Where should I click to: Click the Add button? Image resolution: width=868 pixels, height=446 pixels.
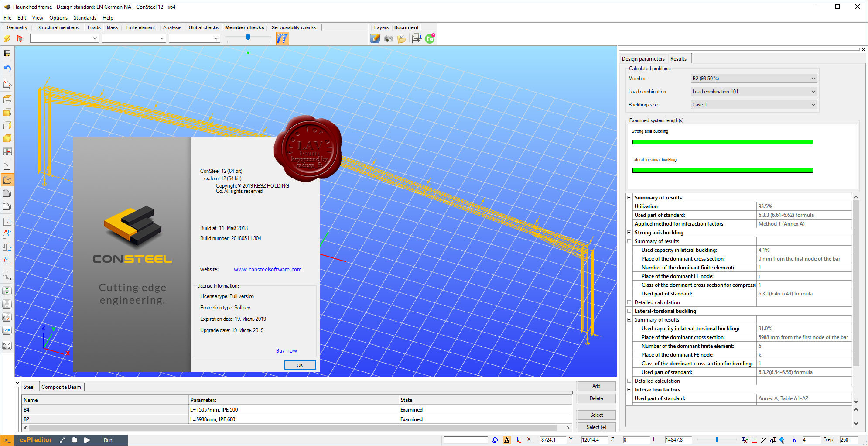coord(596,386)
